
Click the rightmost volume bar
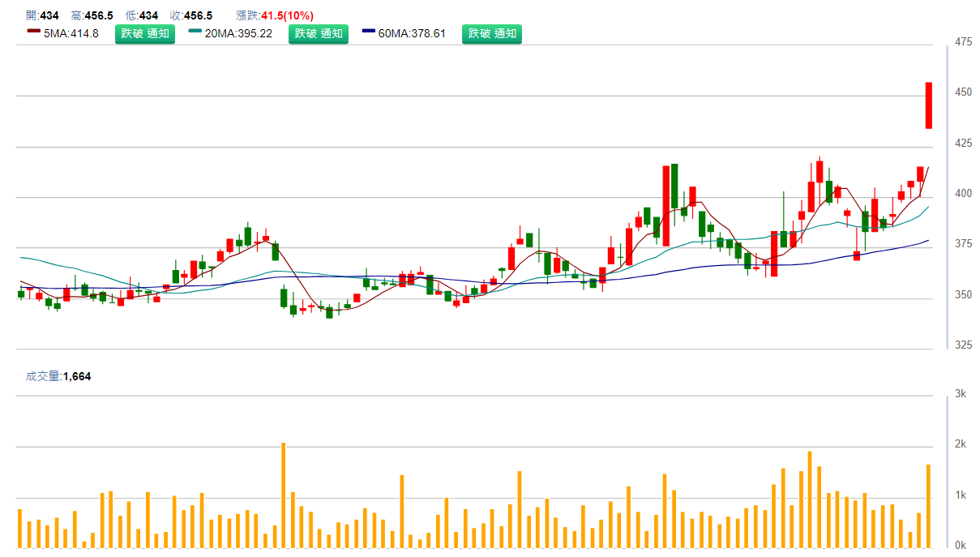(x=929, y=506)
